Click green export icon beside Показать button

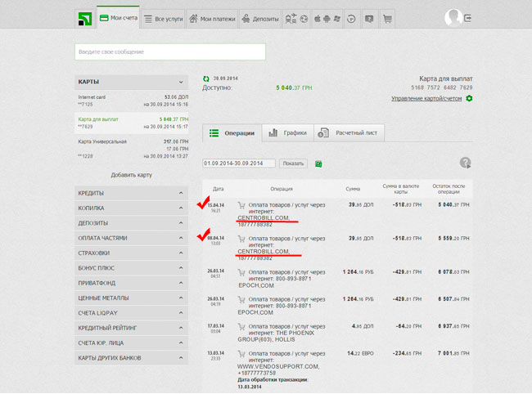[318, 163]
